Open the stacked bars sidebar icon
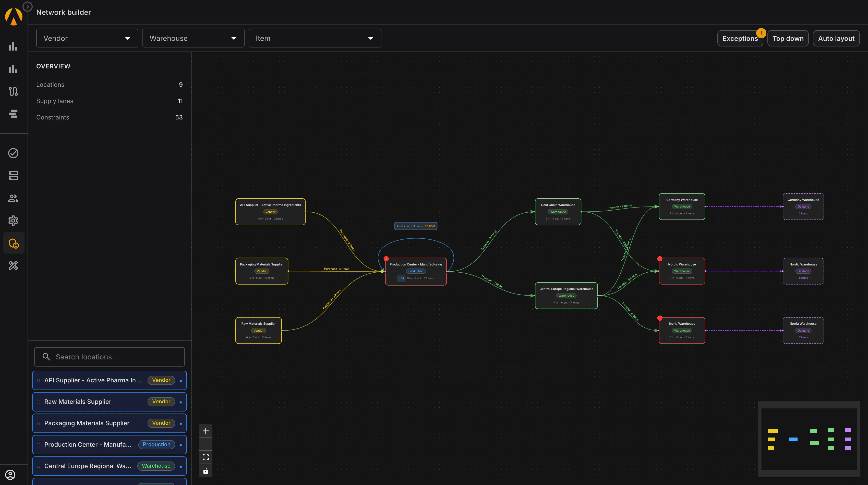 [x=13, y=114]
